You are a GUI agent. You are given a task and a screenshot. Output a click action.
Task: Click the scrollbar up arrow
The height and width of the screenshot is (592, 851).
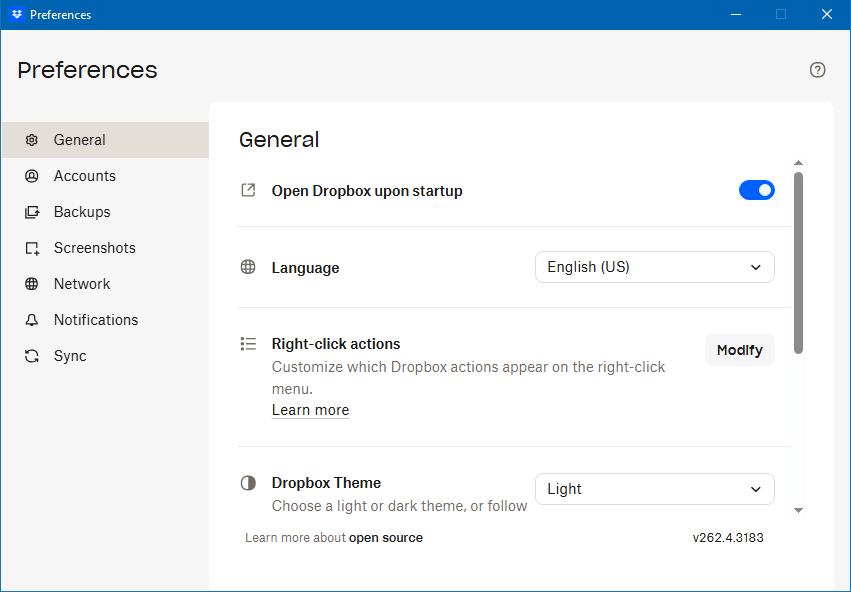coord(798,163)
